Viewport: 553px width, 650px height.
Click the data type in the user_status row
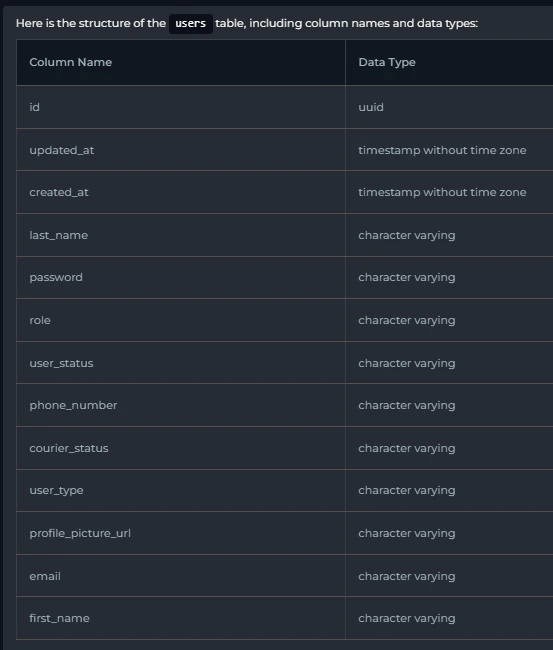(407, 364)
